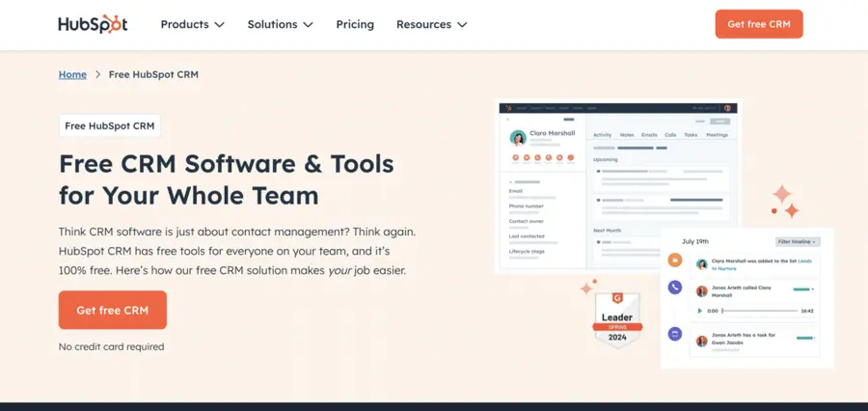This screenshot has height=411, width=868.
Task: Go to the Pricing page
Action: click(x=355, y=24)
